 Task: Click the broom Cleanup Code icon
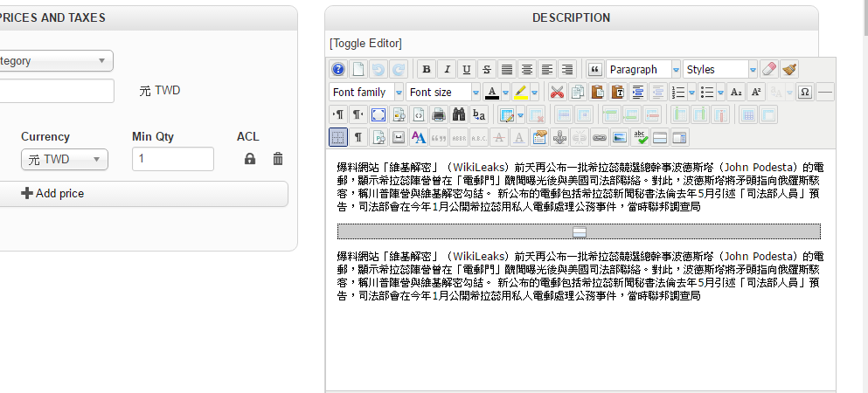click(x=788, y=69)
